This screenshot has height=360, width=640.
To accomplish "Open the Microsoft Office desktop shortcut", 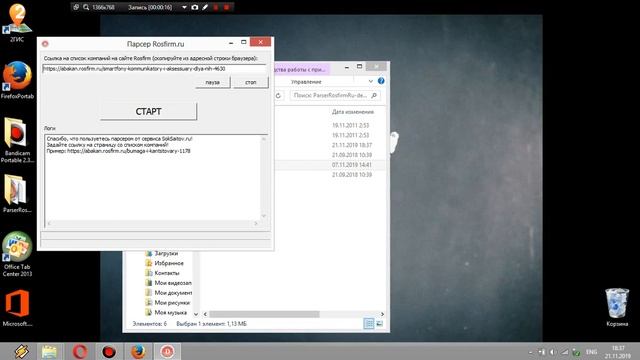I will tap(17, 308).
